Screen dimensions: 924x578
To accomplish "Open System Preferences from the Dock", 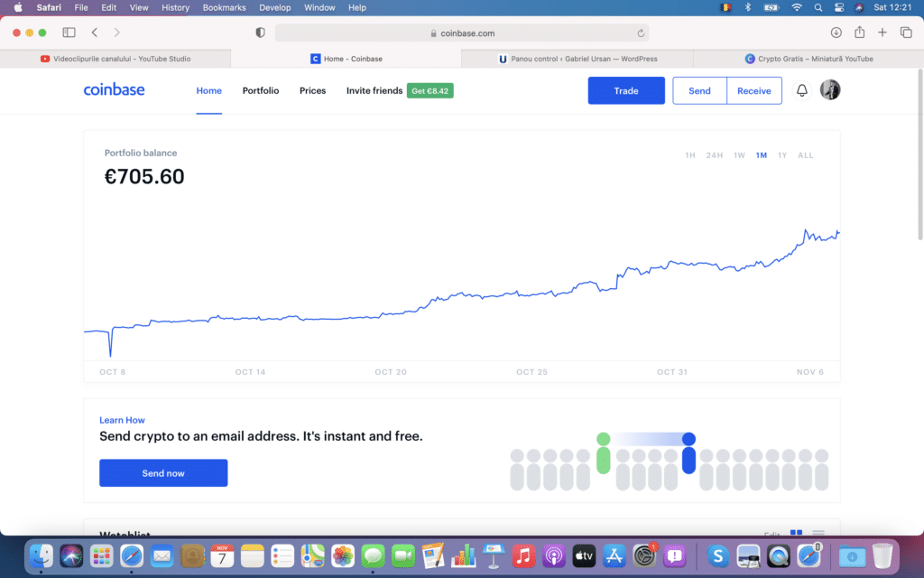I will 644,555.
